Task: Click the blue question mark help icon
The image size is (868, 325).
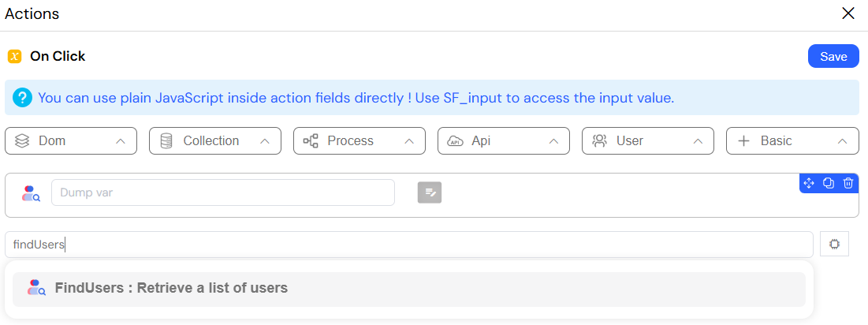Action: click(22, 98)
